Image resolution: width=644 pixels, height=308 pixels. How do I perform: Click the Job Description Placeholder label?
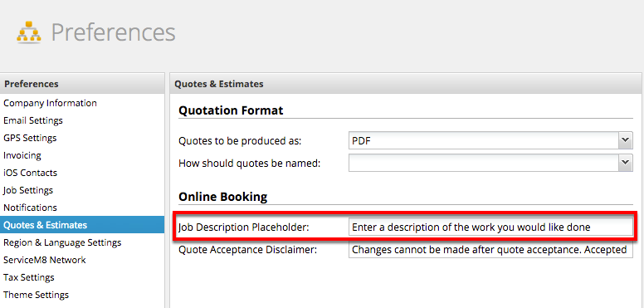pyautogui.click(x=243, y=227)
